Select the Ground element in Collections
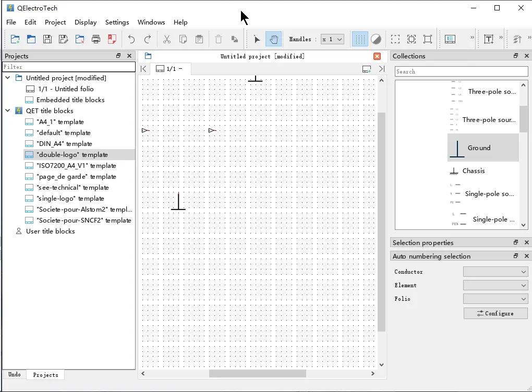532x392 pixels. (x=478, y=148)
